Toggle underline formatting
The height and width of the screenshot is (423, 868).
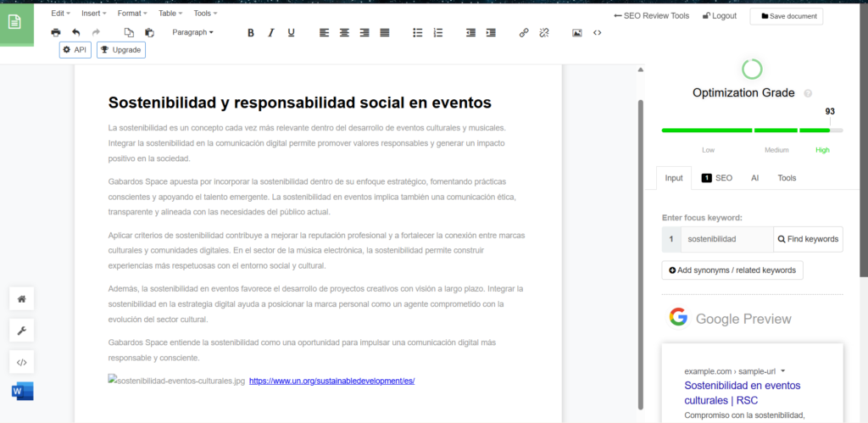(292, 33)
